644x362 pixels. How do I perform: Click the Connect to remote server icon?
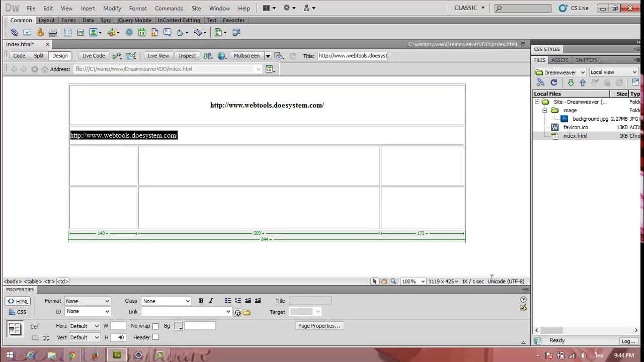click(x=540, y=82)
